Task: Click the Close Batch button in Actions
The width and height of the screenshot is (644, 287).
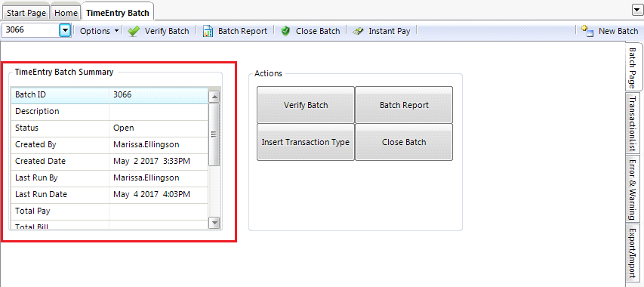Action: tap(404, 142)
